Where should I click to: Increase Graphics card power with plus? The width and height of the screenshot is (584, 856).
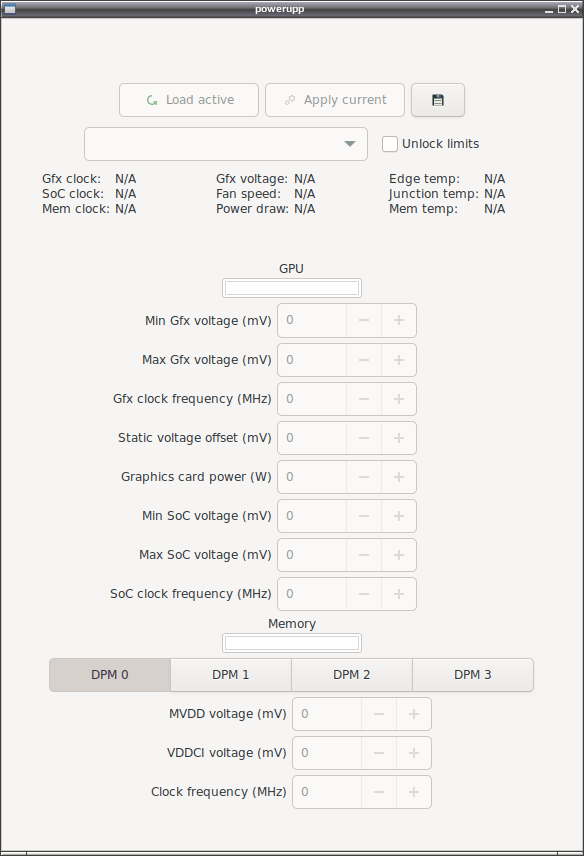click(x=399, y=477)
